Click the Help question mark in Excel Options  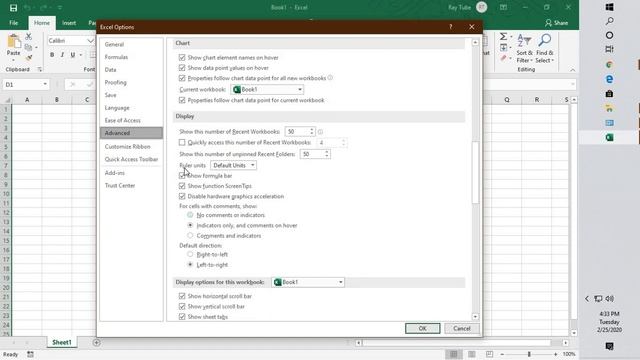451,27
